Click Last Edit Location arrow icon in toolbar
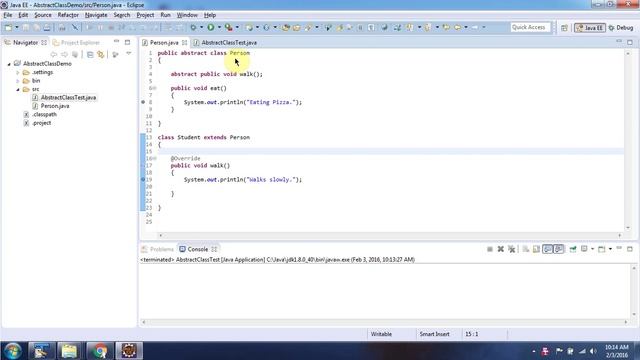 [446, 27]
